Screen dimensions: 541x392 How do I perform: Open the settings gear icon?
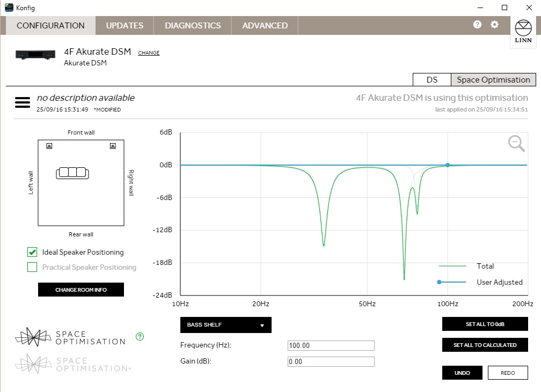click(494, 25)
